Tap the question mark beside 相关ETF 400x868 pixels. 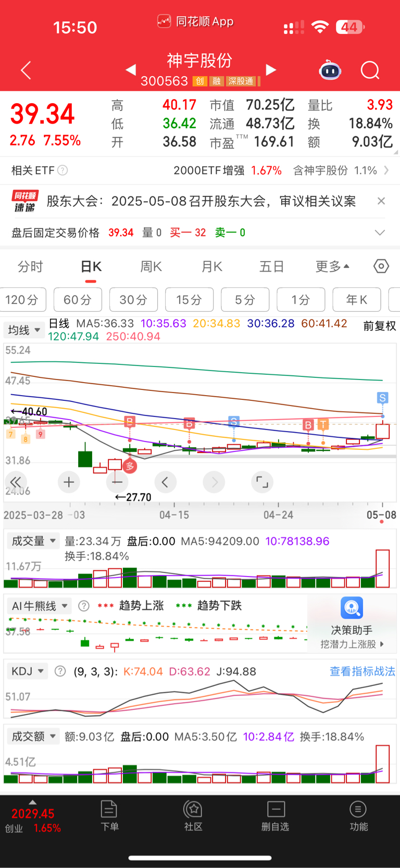(x=63, y=170)
